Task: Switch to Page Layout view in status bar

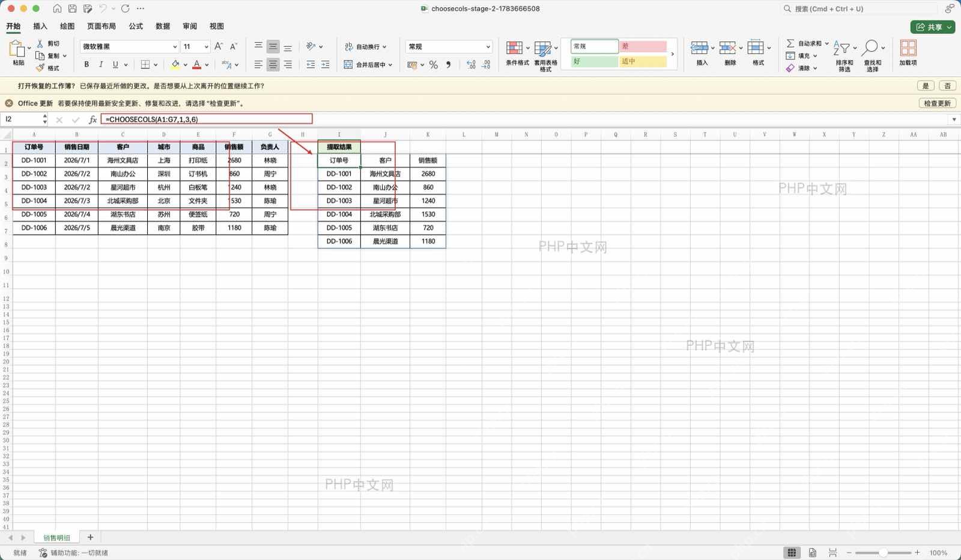Action: pos(812,553)
